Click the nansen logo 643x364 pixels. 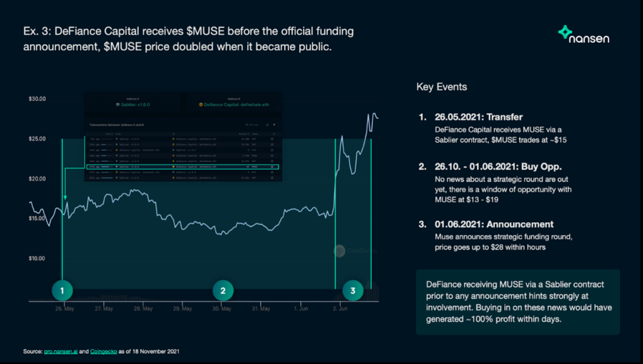tap(584, 35)
